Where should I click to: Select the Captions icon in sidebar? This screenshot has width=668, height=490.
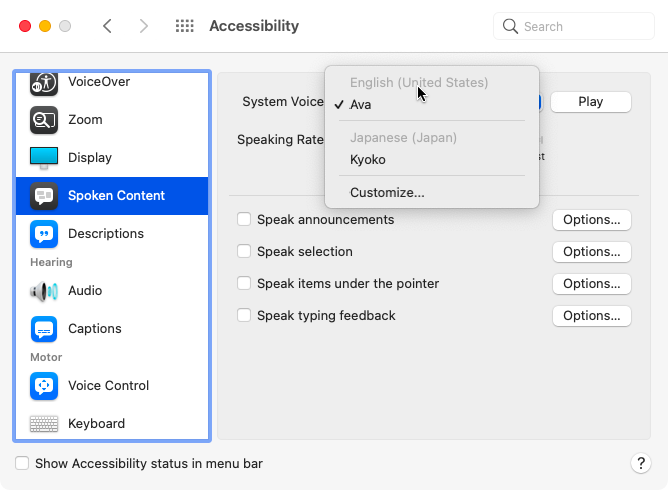click(44, 329)
